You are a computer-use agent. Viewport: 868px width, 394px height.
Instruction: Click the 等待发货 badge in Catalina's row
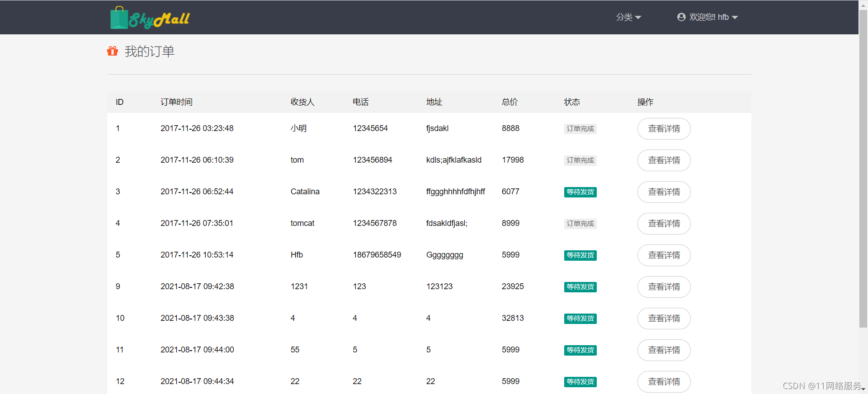(580, 192)
